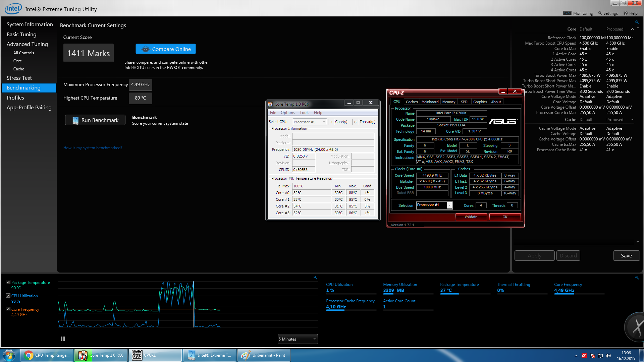
Task: Toggle the CPU Utilization checkbox
Action: (8, 296)
